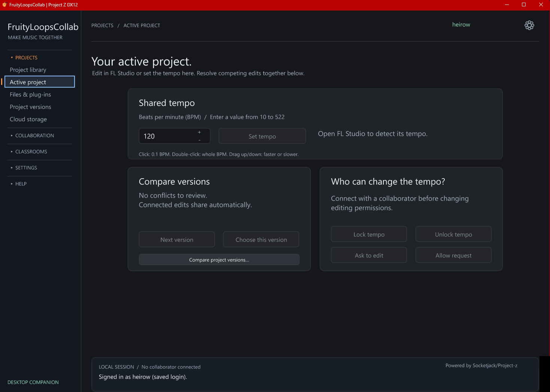Click the ACTIVE PROJECT breadcrumb
Screen dimensions: 550x392
tap(142, 25)
